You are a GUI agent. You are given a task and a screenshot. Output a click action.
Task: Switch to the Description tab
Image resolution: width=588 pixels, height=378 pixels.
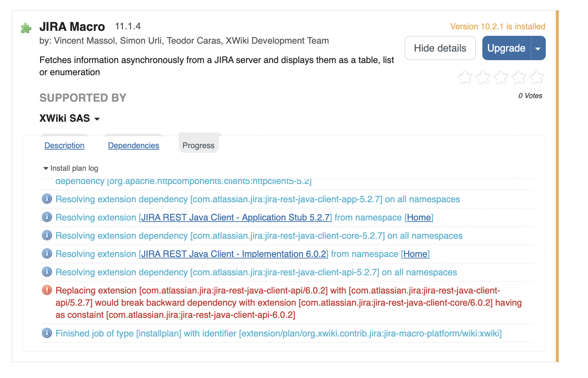tap(64, 146)
